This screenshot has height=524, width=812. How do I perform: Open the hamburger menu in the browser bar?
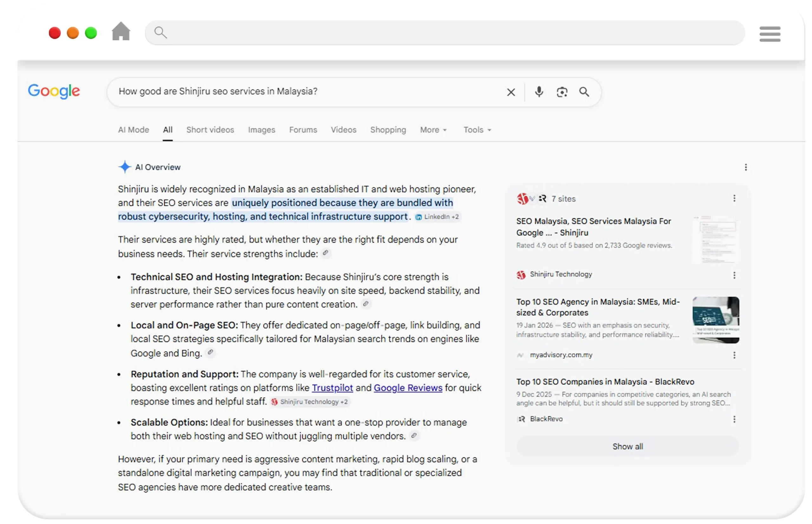pyautogui.click(x=770, y=34)
